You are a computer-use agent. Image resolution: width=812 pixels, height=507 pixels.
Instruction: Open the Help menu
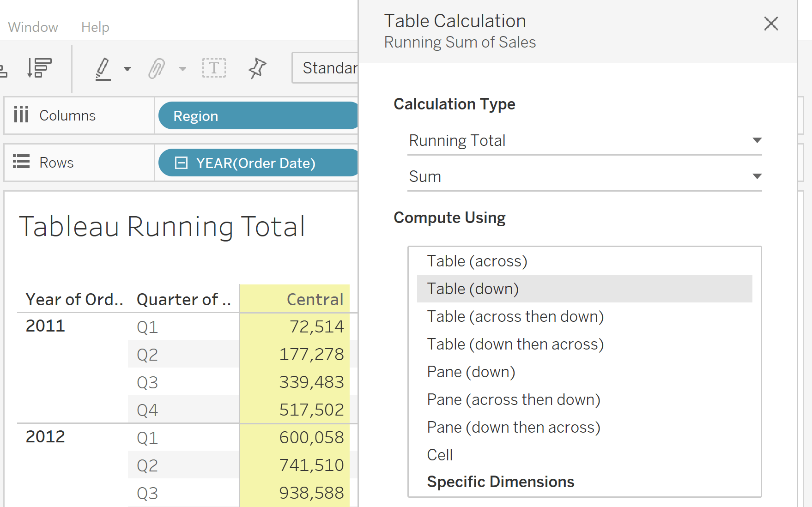(x=95, y=27)
